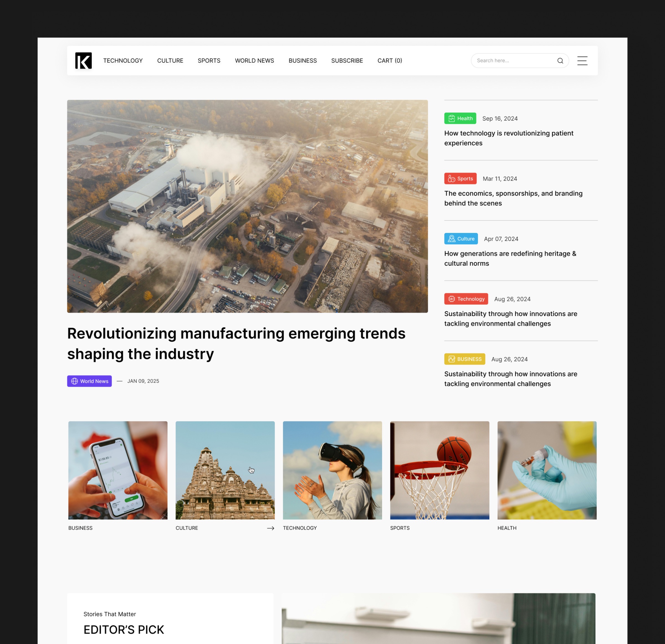Click the arrow next to CULTURE category

point(270,528)
